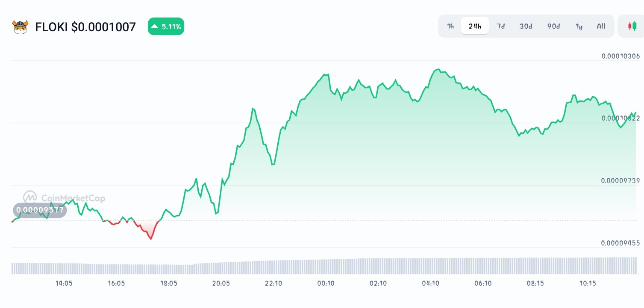Click the FLOKI viking logo icon

click(x=20, y=27)
